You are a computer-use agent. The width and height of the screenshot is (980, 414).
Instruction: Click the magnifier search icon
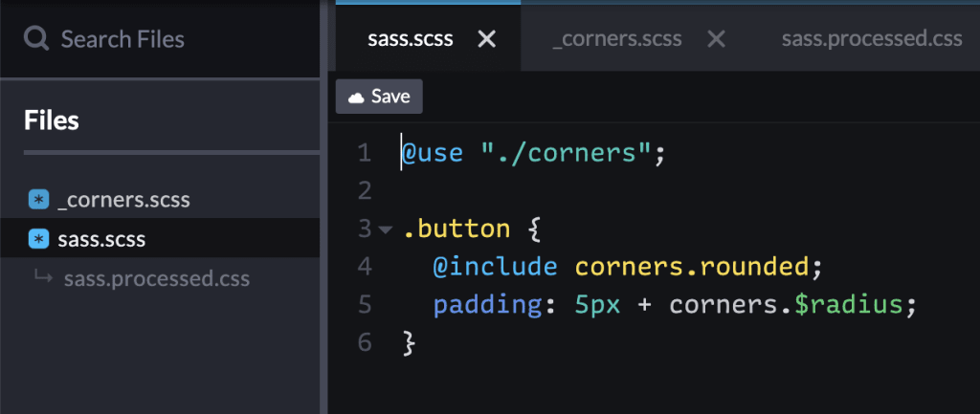click(x=36, y=38)
